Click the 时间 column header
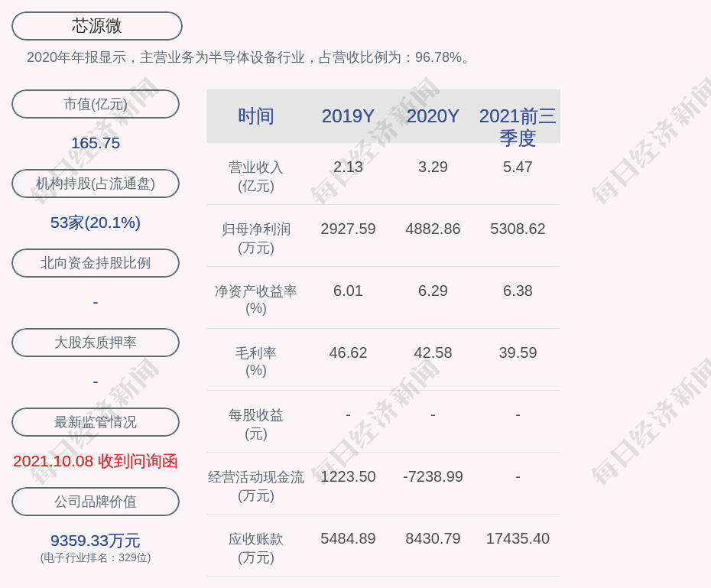 tap(256, 116)
